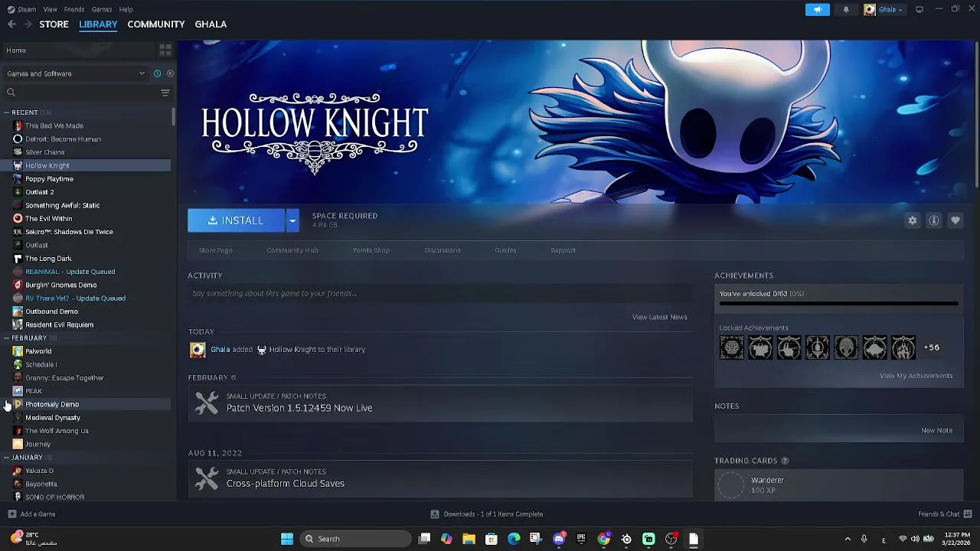The image size is (980, 551).
Task: Open the Guides link
Action: point(505,250)
